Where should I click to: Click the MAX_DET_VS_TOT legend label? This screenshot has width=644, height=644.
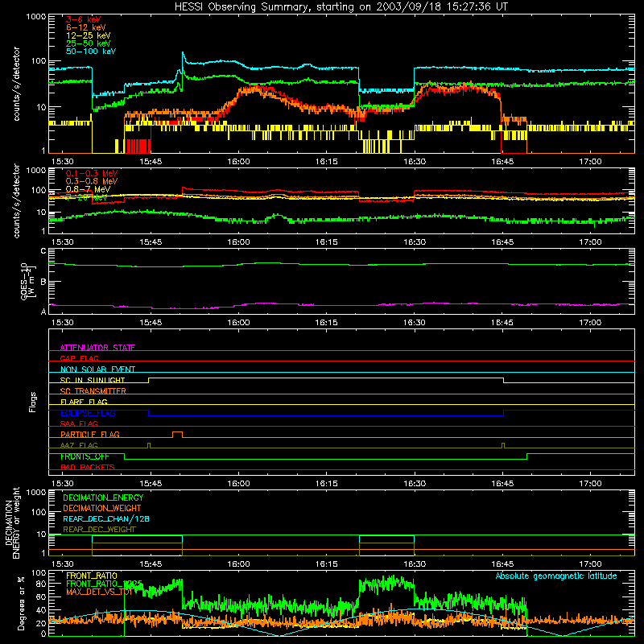[x=99, y=592]
